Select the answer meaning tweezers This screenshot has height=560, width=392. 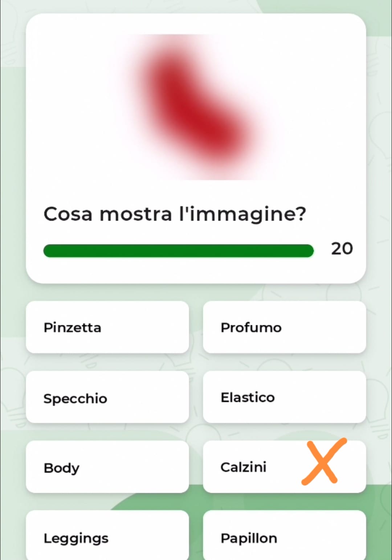click(107, 327)
